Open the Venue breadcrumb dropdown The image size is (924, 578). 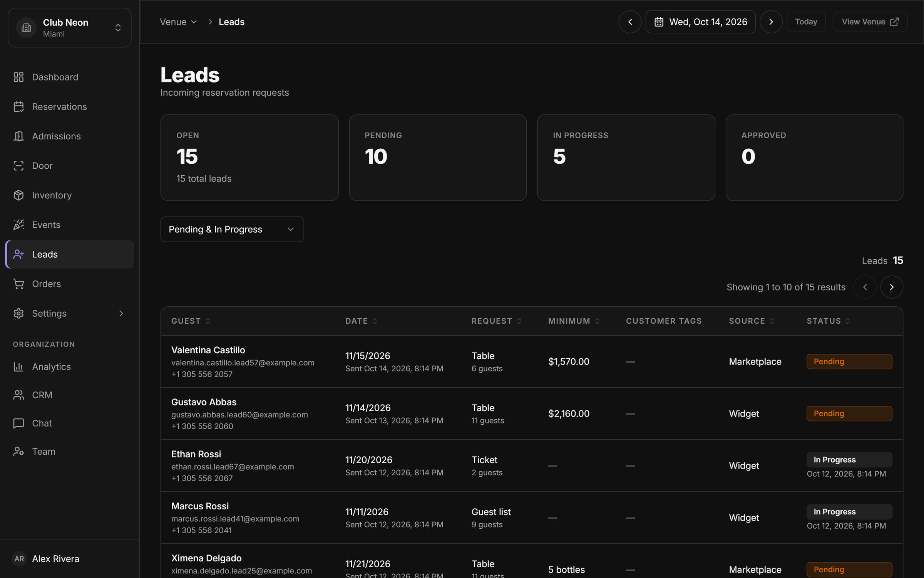coord(178,22)
